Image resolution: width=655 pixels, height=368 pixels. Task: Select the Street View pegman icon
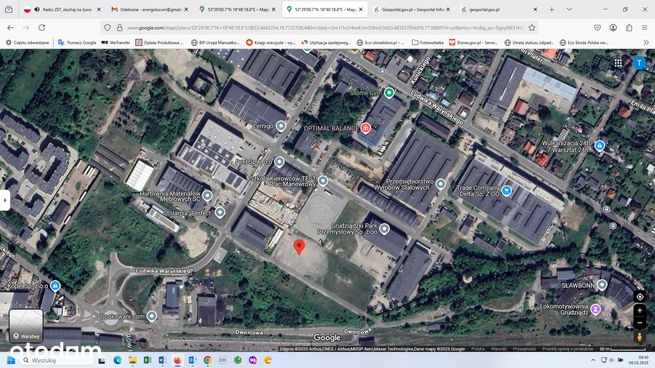[x=640, y=337]
